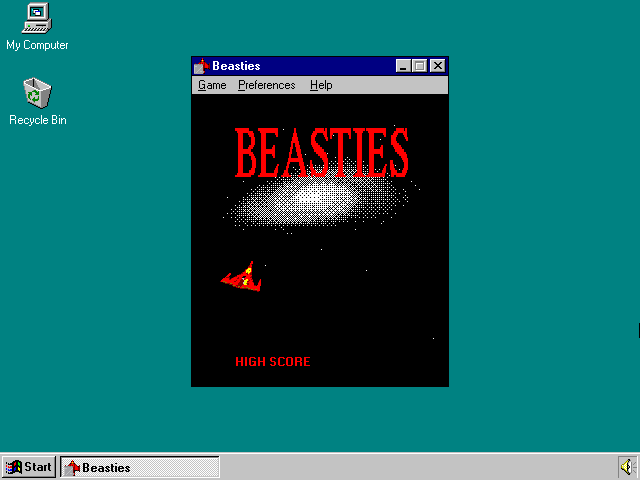This screenshot has width=640, height=480.
Task: Click the Beasties title bar icon
Action: tap(201, 66)
